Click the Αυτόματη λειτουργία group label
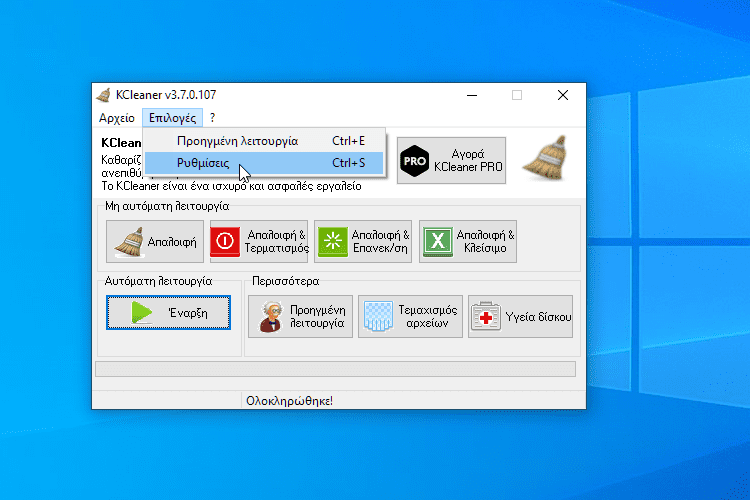This screenshot has width=750, height=500. 158,281
